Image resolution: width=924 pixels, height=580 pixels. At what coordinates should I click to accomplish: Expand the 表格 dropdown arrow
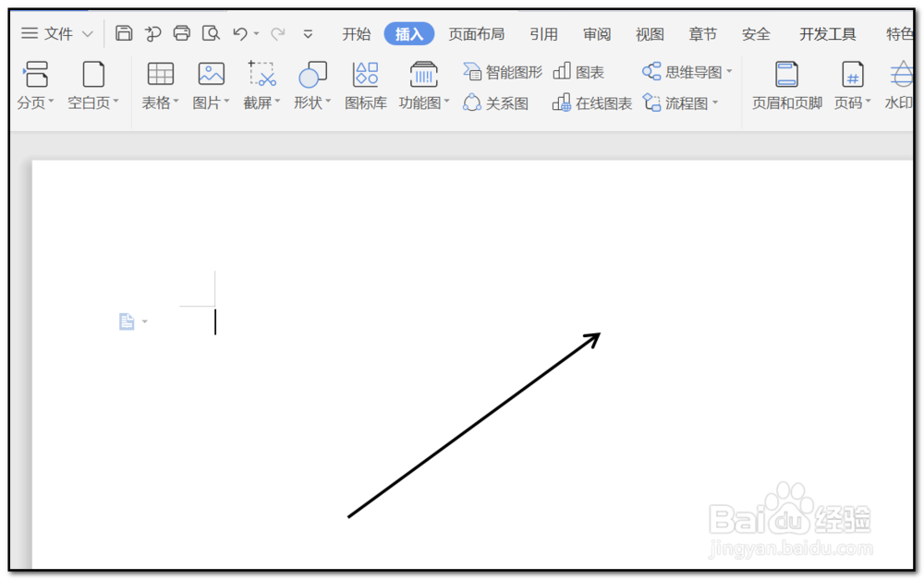pos(176,102)
